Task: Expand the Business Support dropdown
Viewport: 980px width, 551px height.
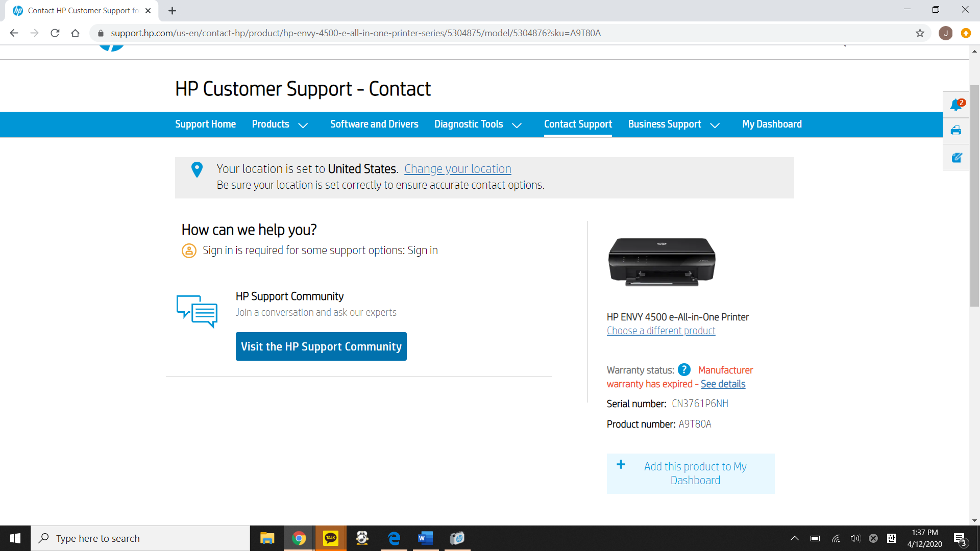Action: [x=674, y=124]
